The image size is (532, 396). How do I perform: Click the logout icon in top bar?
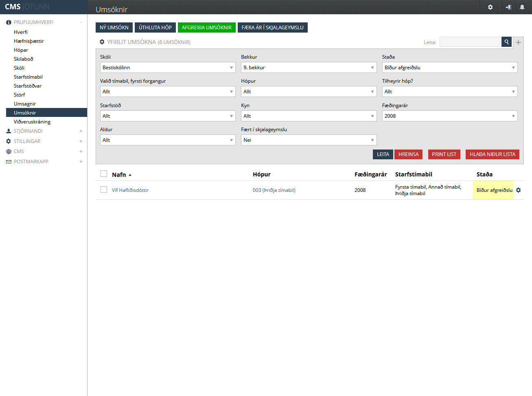pyautogui.click(x=508, y=7)
